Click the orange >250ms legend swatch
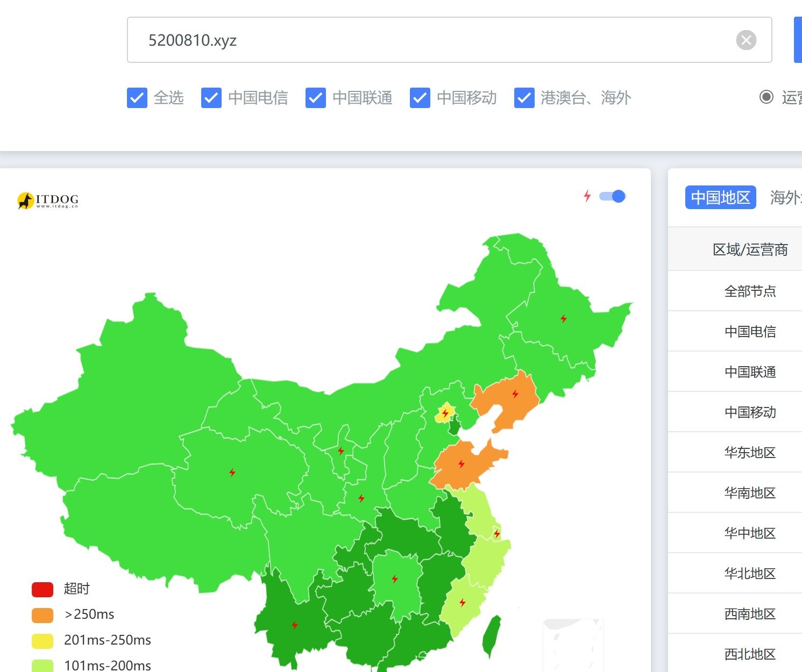The height and width of the screenshot is (672, 802). click(x=42, y=614)
